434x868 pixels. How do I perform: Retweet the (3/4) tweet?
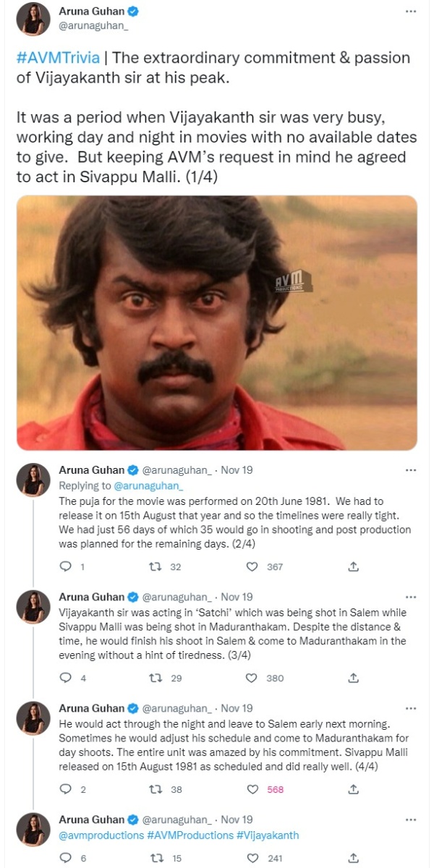click(156, 678)
